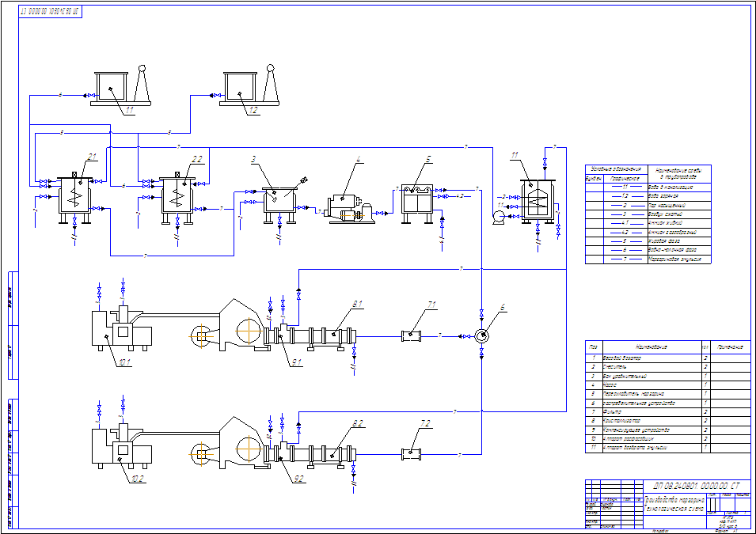Select the emulsion return apparatus labeled 11
The image size is (756, 534).
tap(538, 201)
